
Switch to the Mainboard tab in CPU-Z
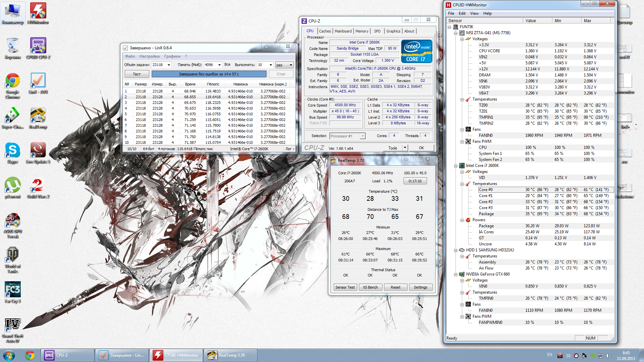click(x=343, y=31)
